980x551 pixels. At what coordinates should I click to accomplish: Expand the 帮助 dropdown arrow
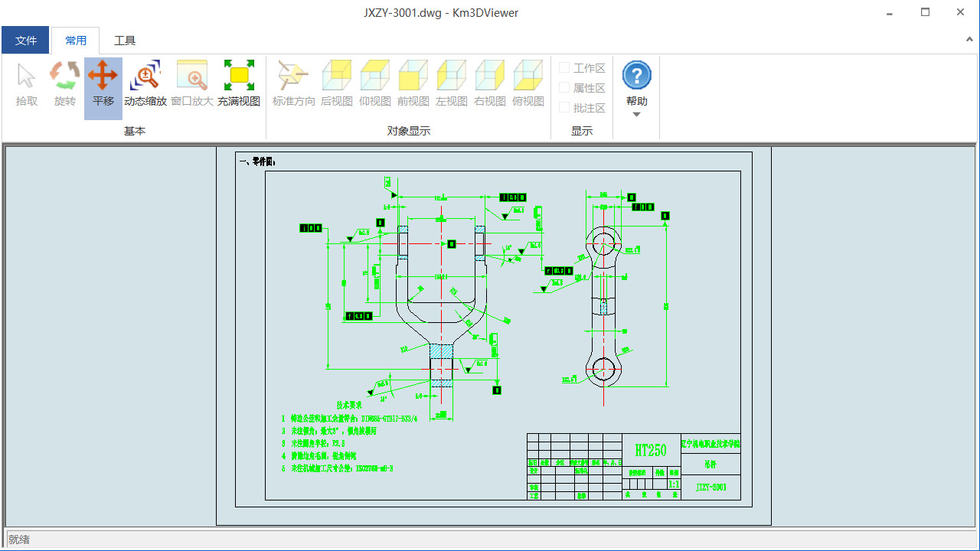tap(636, 113)
